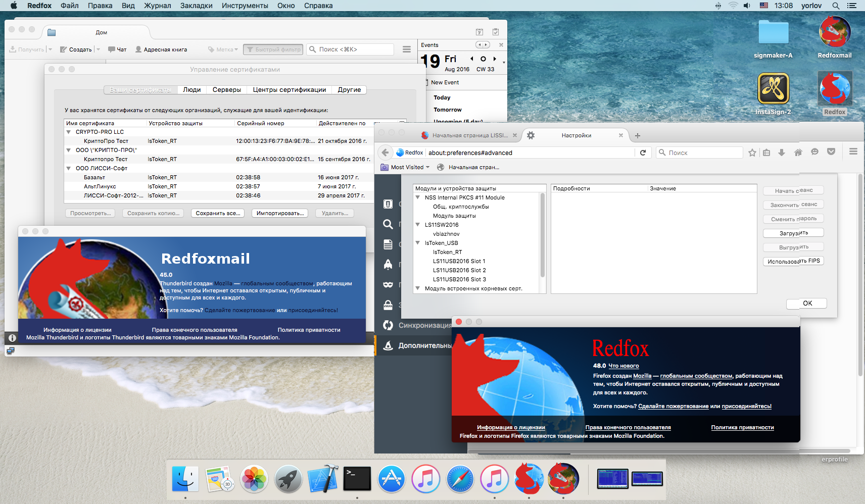The width and height of the screenshot is (865, 504).
Task: Open the Address Book (Адресная книга)
Action: coord(161,49)
